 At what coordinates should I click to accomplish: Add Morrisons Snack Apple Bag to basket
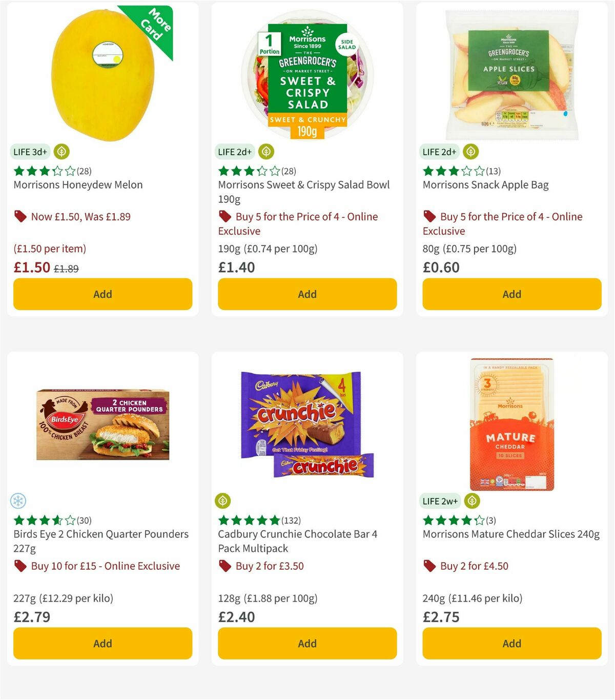511,294
